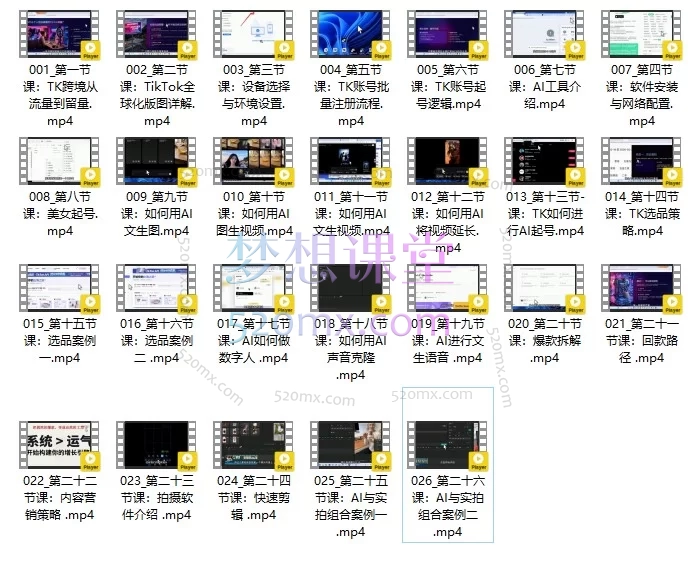Screen dimensions: 693x574
Task: Click the 013_第十三节课 TK如何进行AI起号 icon
Action: click(544, 161)
